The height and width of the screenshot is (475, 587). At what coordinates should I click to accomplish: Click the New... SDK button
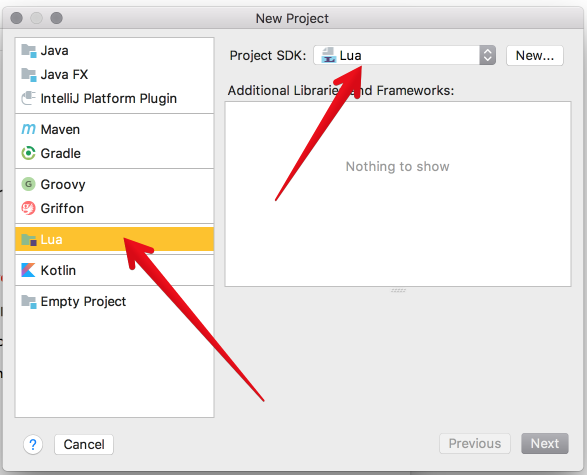(x=535, y=55)
